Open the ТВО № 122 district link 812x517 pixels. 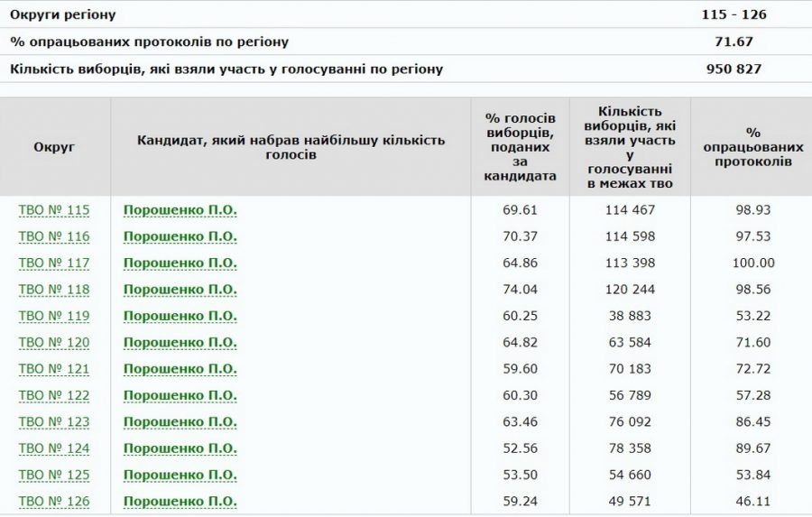54,395
